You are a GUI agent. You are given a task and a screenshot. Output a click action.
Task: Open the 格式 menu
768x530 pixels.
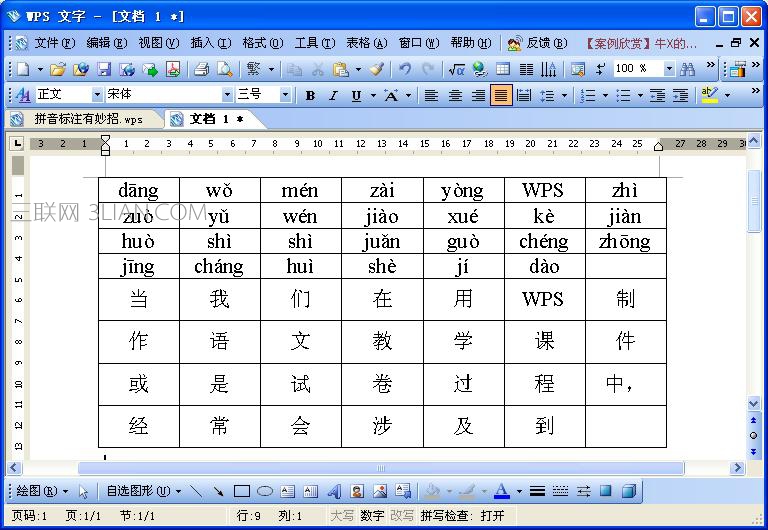[263, 43]
